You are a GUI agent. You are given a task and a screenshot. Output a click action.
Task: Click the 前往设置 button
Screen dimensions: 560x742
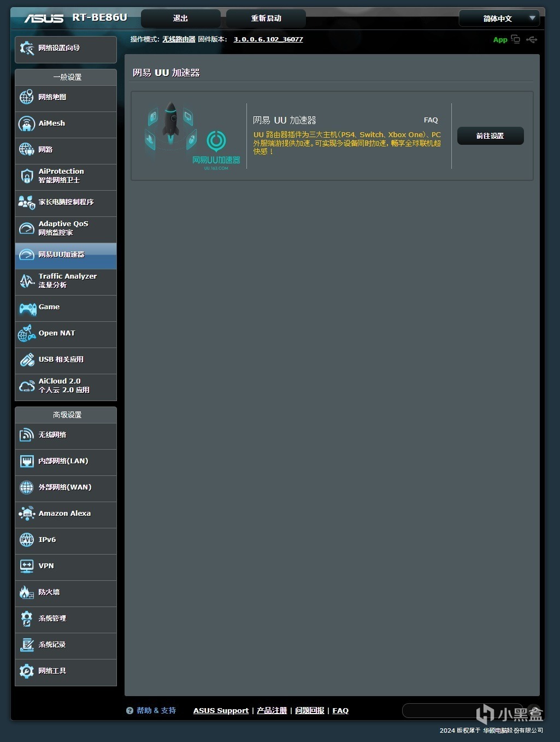coord(490,136)
